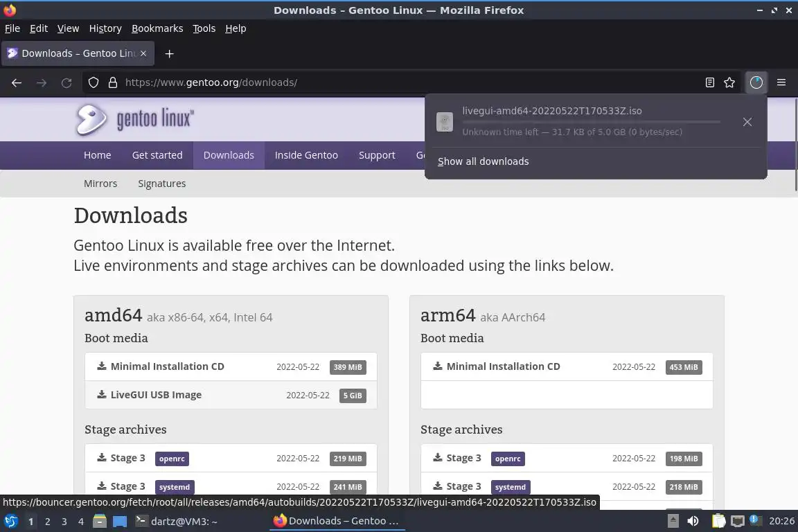The width and height of the screenshot is (798, 532).
Task: Open the File menu
Action: (12, 28)
